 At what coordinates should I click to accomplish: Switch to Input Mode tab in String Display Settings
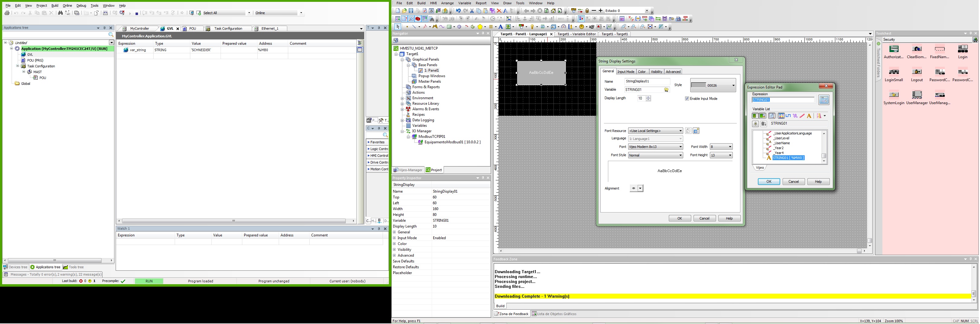pyautogui.click(x=626, y=72)
